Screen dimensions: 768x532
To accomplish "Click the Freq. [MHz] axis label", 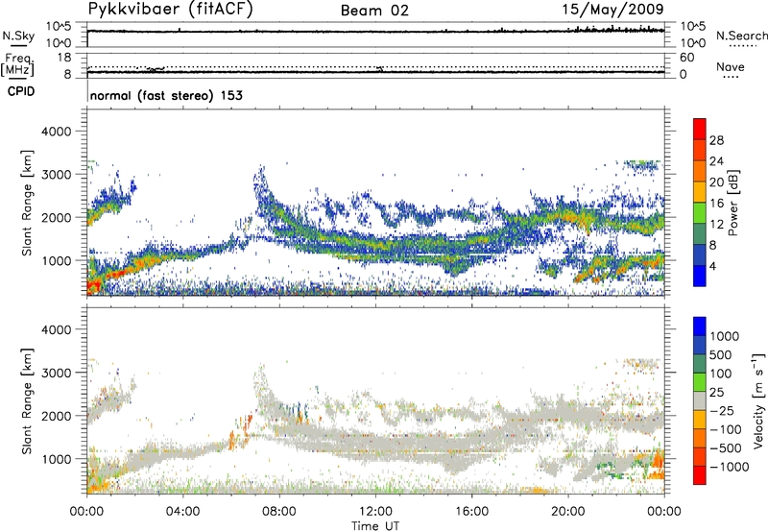I will click(x=17, y=64).
